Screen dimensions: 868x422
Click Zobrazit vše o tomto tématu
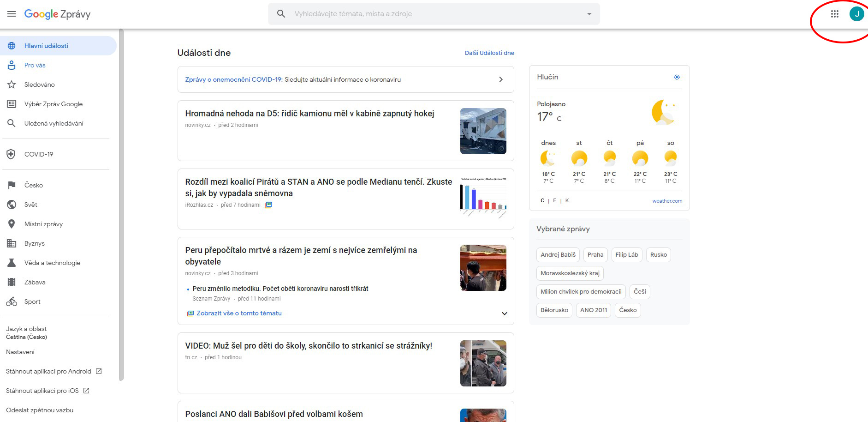pyautogui.click(x=239, y=313)
